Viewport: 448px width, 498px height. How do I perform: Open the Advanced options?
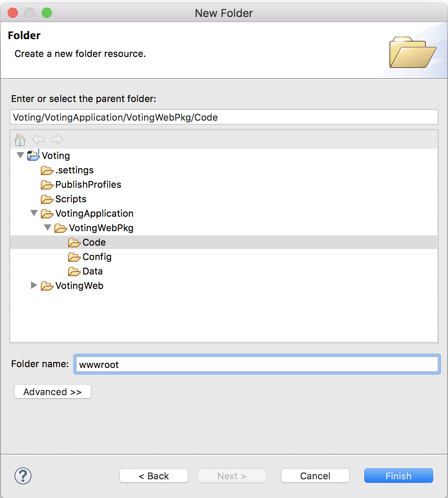point(52,391)
